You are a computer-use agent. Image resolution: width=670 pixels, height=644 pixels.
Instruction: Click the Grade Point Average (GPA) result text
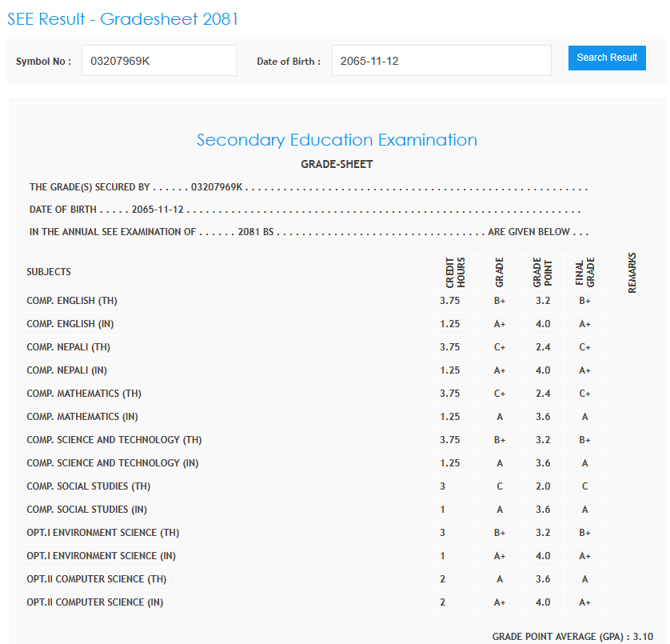point(572,637)
